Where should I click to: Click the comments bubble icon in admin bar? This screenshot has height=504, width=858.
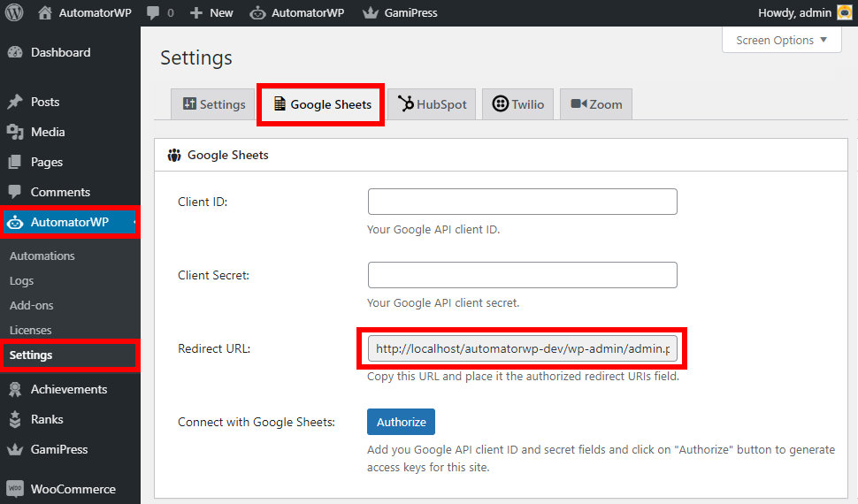pos(153,13)
